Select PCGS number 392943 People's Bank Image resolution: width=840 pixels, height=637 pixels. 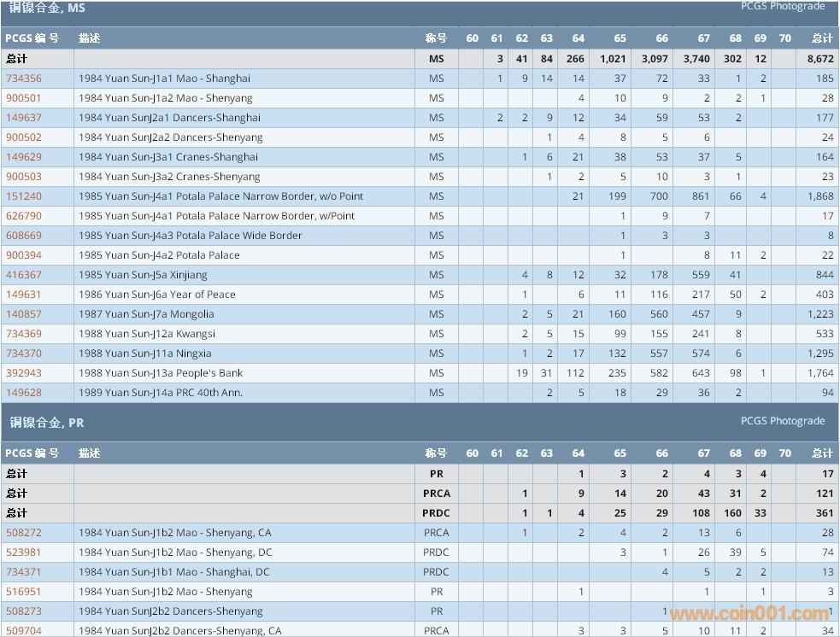tap(24, 373)
